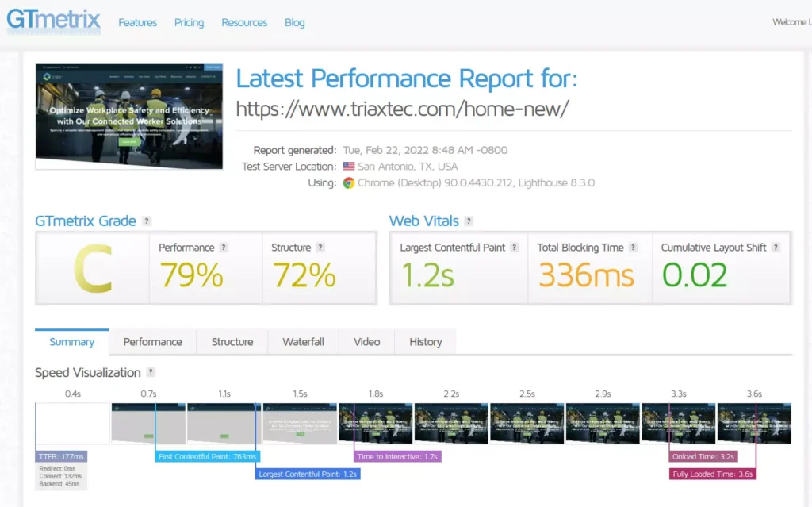Click the GTmetrix logo
The width and height of the screenshot is (812, 507).
point(53,20)
